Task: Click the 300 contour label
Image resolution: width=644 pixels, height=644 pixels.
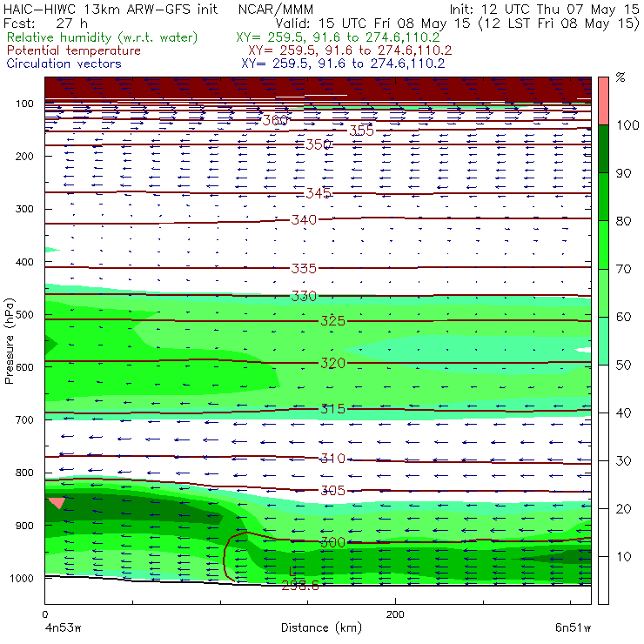Action: tap(332, 542)
